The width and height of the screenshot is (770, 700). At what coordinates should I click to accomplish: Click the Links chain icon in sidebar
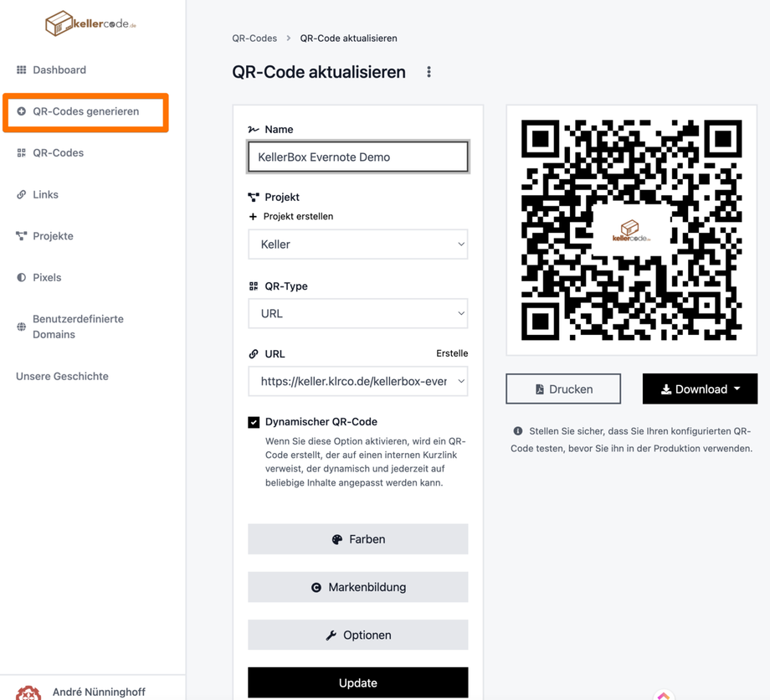[22, 194]
